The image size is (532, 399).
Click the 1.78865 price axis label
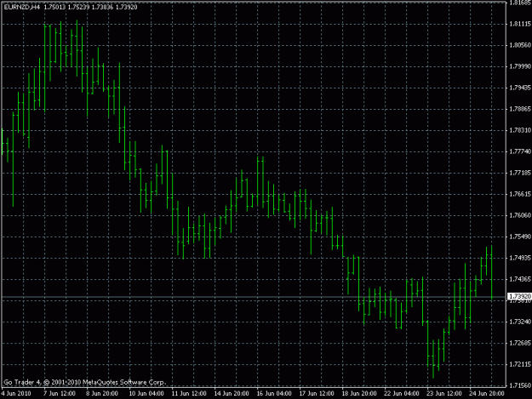(x=520, y=109)
